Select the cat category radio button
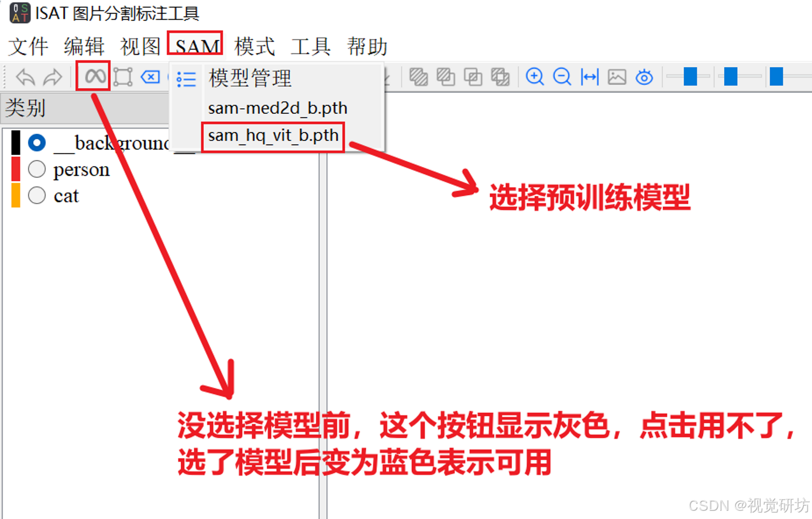The width and height of the screenshot is (812, 519). pos(37,195)
